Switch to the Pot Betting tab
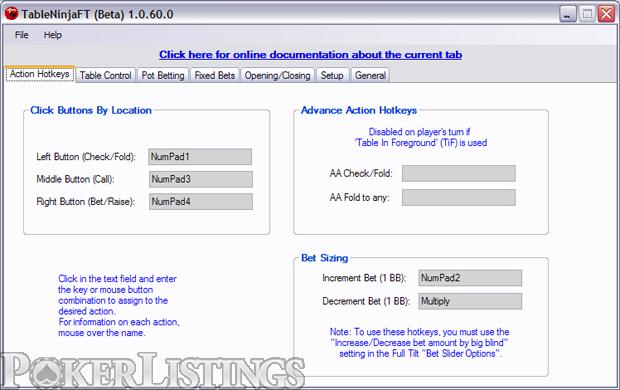620x390 pixels. pyautogui.click(x=163, y=75)
